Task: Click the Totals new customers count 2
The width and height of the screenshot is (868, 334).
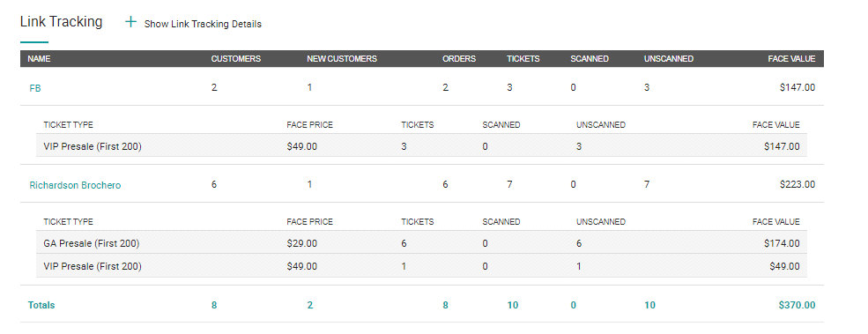Action: click(310, 305)
